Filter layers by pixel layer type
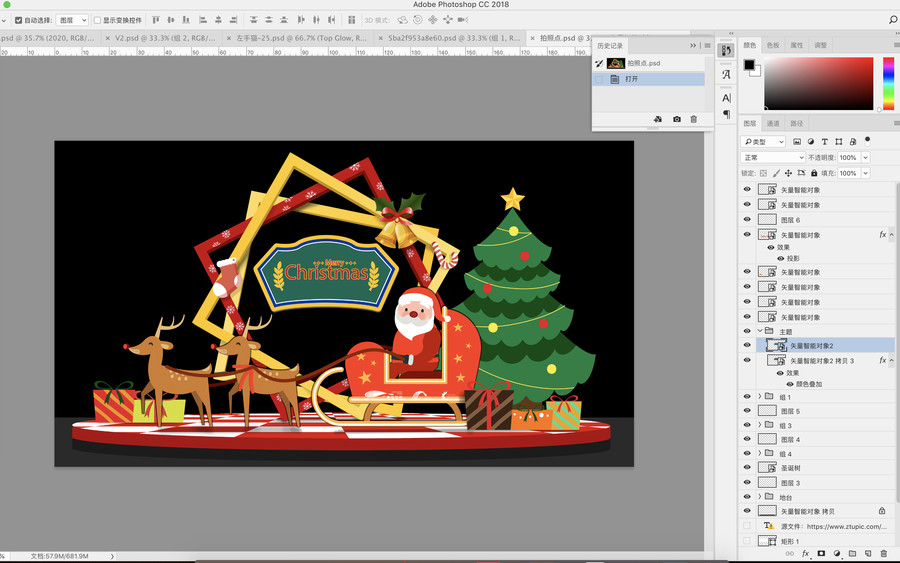This screenshot has height=563, width=900. [x=797, y=142]
